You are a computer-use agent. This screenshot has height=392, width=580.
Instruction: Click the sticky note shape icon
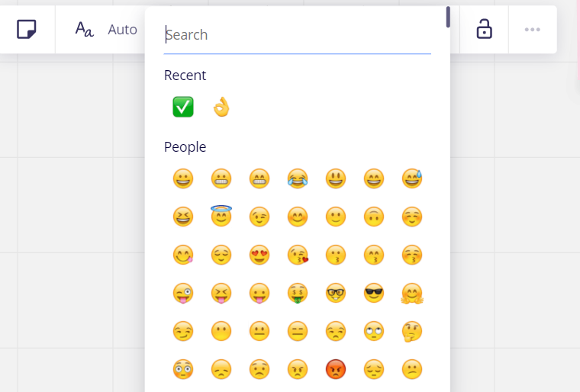click(27, 30)
